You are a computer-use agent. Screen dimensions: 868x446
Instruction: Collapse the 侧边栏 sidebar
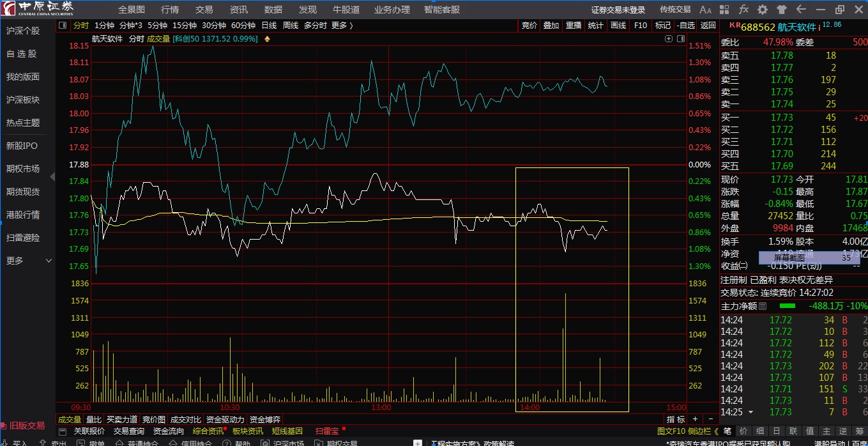[x=703, y=431]
